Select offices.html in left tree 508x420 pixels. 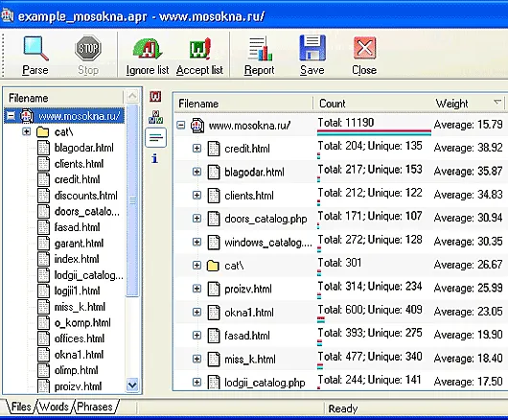point(80,338)
